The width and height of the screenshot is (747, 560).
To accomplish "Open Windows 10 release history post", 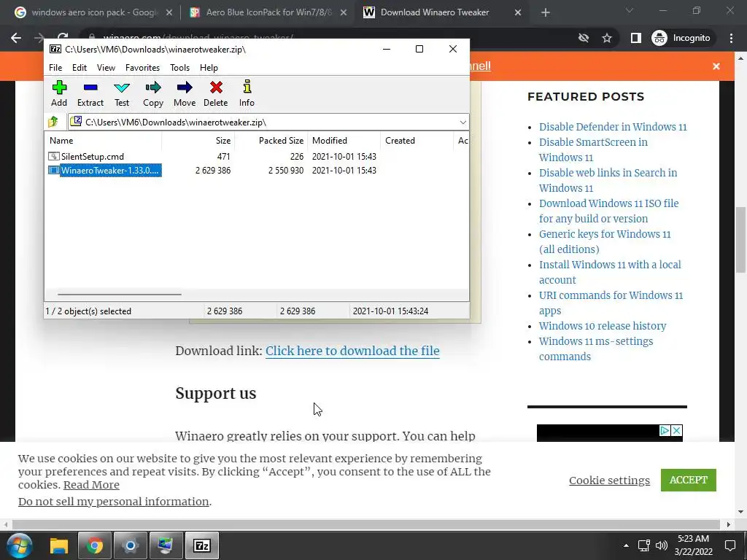I will [602, 326].
